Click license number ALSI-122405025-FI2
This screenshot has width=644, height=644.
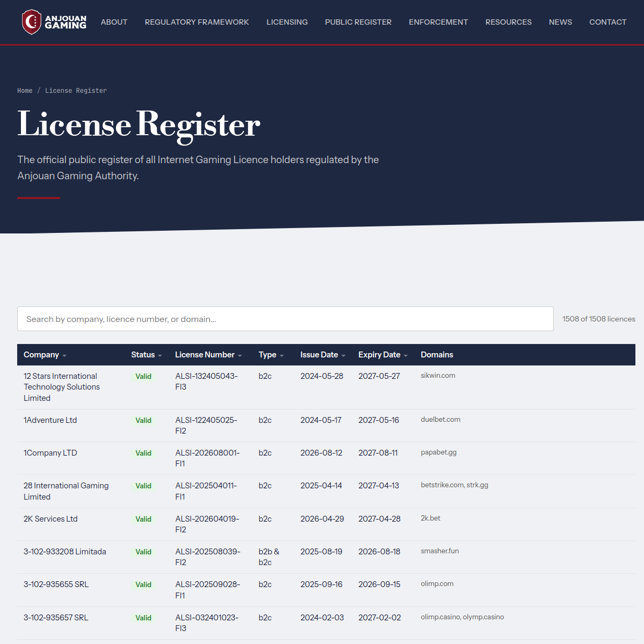pyautogui.click(x=206, y=426)
